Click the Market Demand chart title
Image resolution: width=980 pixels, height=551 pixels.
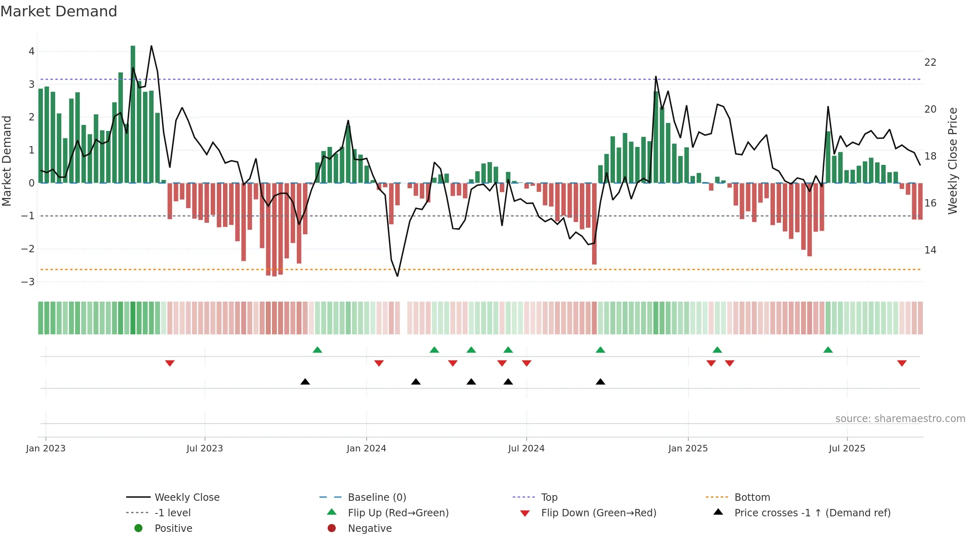pos(59,11)
